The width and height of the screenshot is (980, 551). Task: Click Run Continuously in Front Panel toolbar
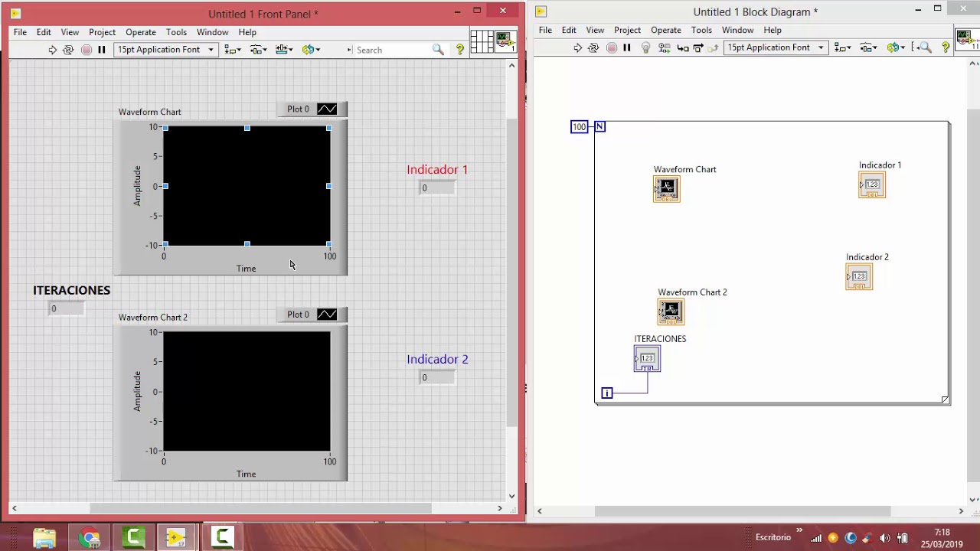68,50
